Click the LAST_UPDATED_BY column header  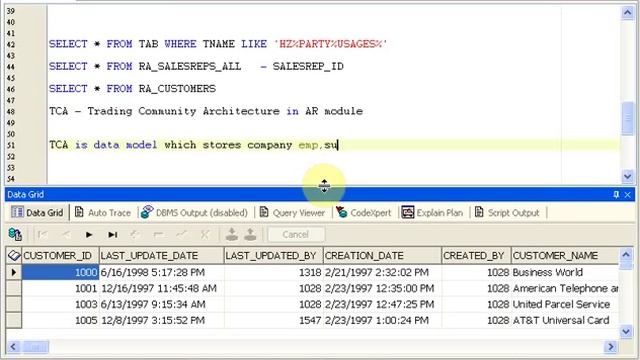point(273,256)
